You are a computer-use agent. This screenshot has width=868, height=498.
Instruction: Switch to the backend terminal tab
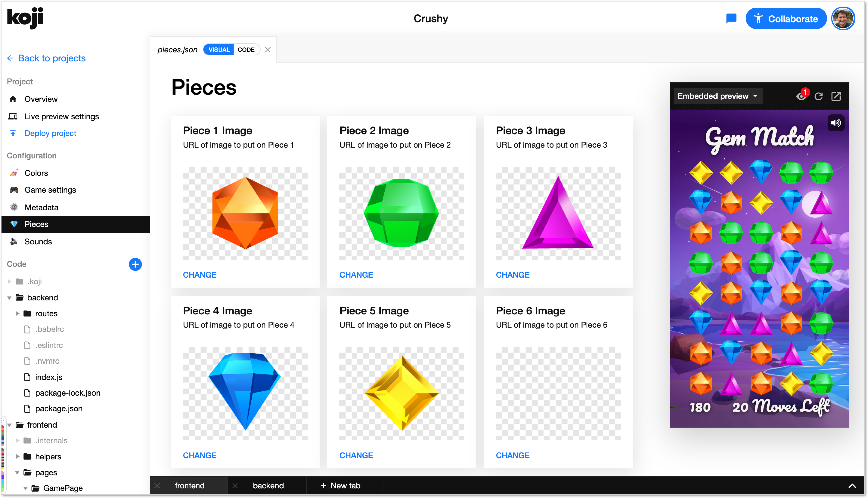(268, 486)
